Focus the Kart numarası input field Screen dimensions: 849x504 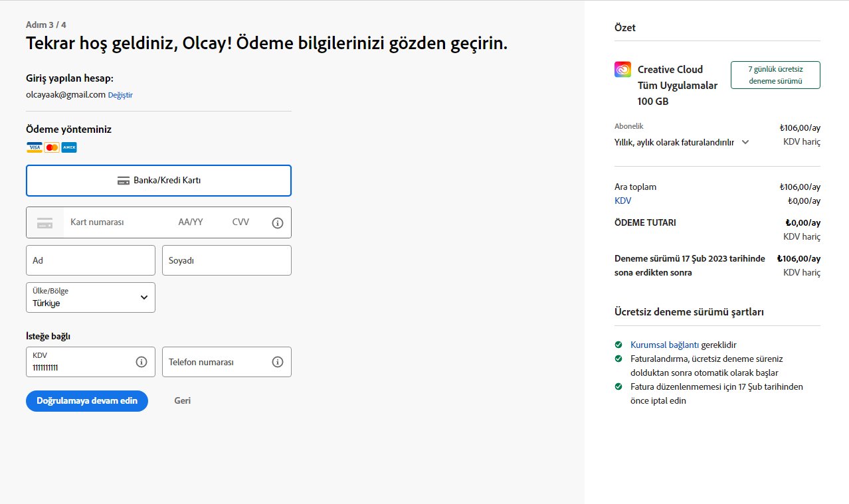pyautogui.click(x=116, y=222)
